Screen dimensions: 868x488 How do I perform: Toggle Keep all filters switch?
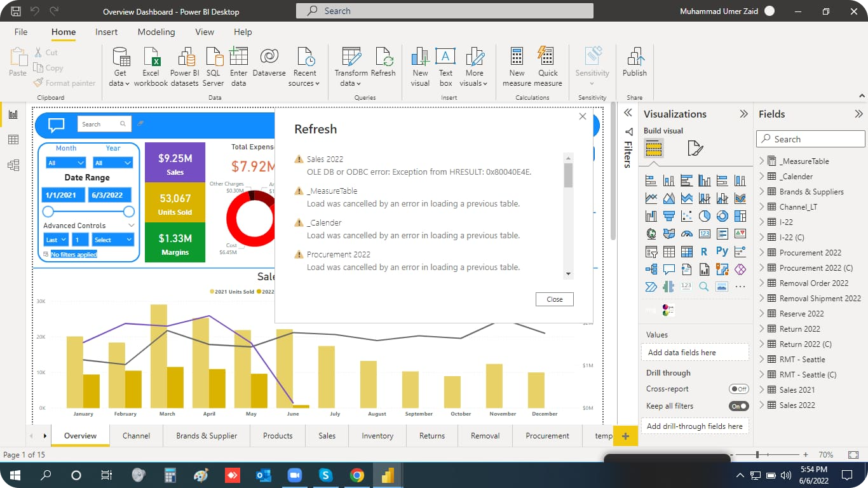739,406
